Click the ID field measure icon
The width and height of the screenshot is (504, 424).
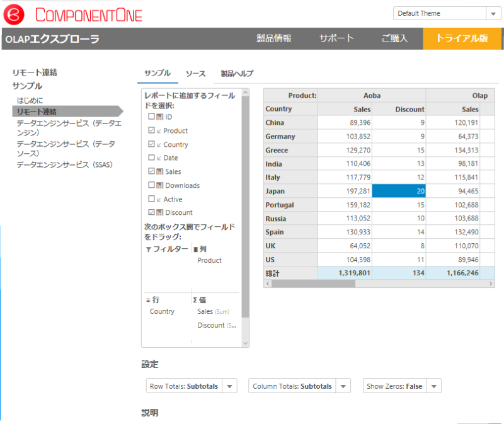[160, 117]
